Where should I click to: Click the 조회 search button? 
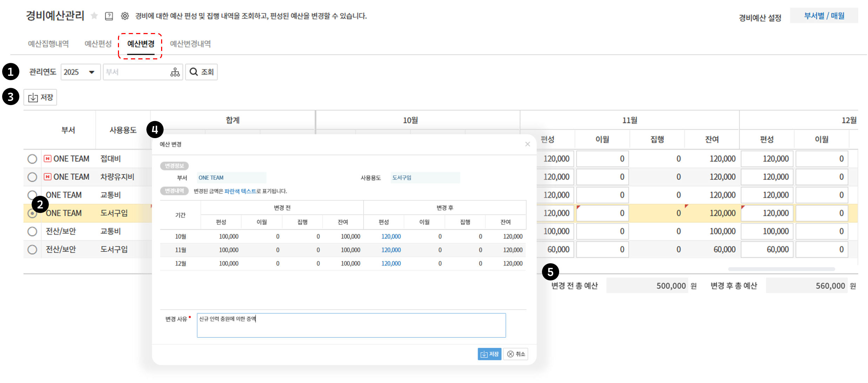pyautogui.click(x=201, y=72)
